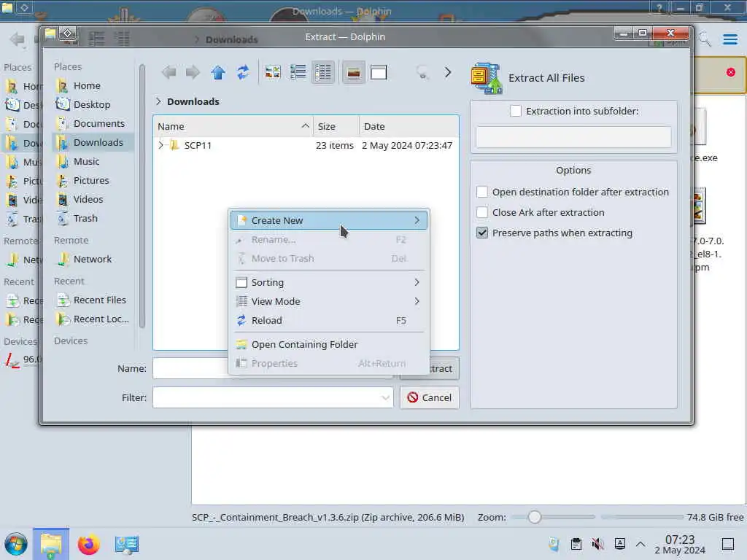Expand more toolbar actions chevron
This screenshot has width=747, height=560.
click(448, 72)
